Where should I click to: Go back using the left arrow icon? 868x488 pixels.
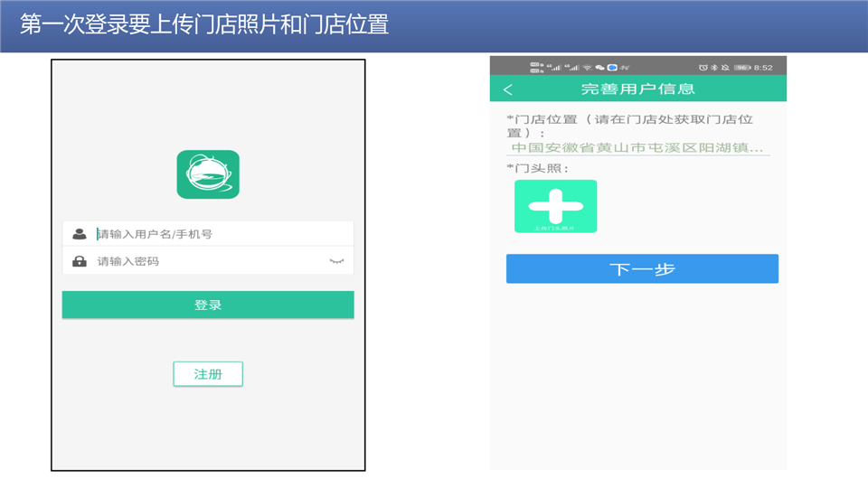tap(508, 89)
